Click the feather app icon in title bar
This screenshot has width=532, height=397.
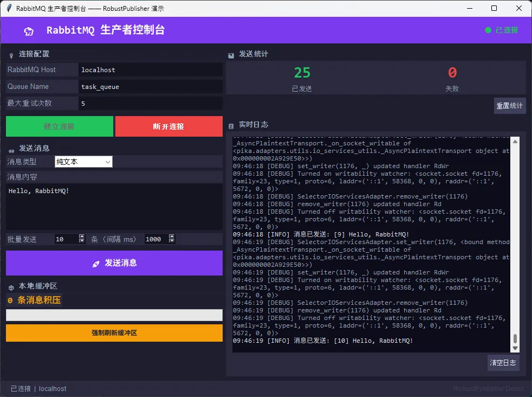(9, 8)
